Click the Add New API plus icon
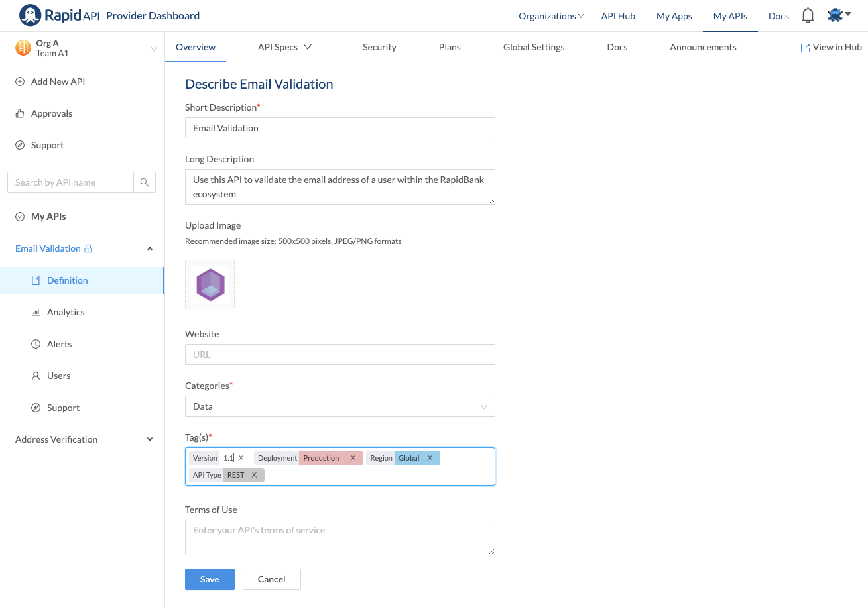Image resolution: width=868 pixels, height=607 pixels. (x=20, y=82)
